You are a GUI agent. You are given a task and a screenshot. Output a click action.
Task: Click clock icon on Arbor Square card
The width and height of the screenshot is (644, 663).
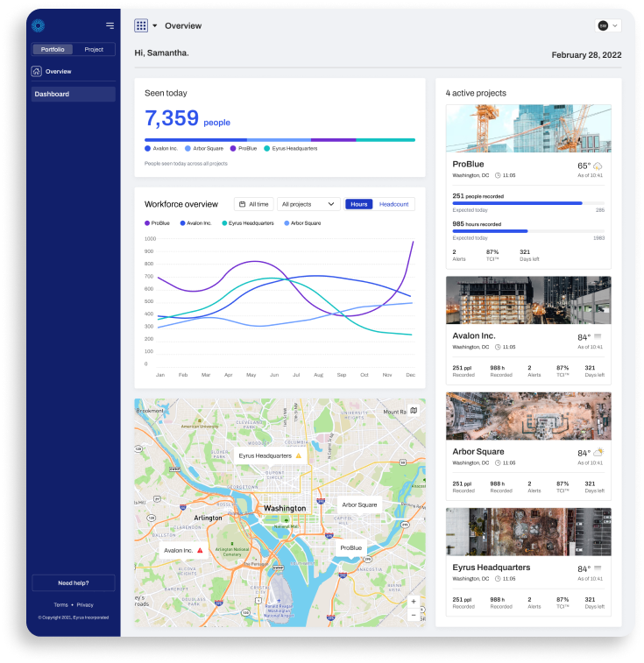tap(498, 463)
